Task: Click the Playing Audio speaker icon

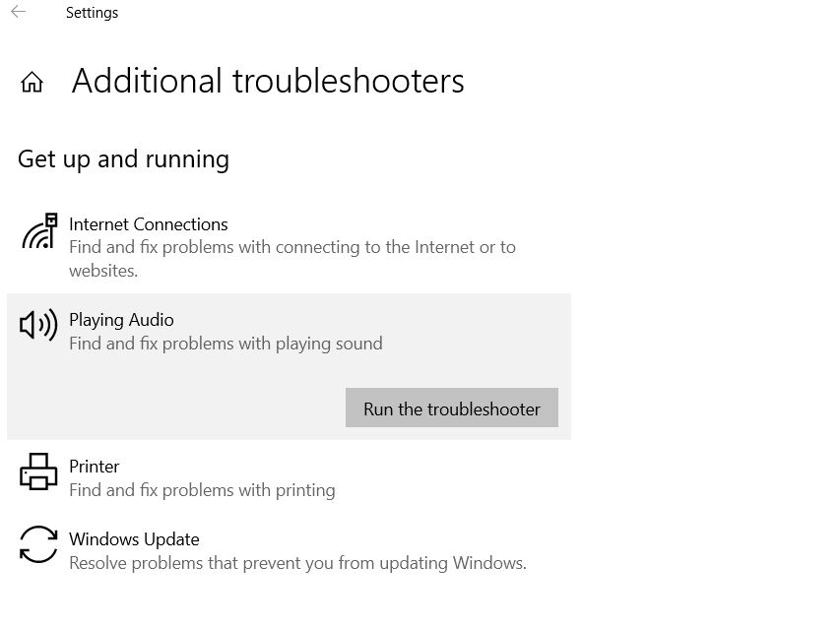Action: pyautogui.click(x=38, y=325)
